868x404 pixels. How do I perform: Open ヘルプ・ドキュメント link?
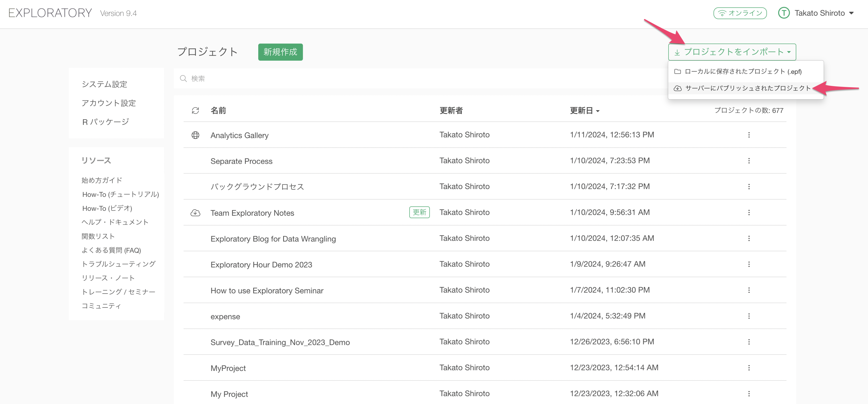(115, 222)
